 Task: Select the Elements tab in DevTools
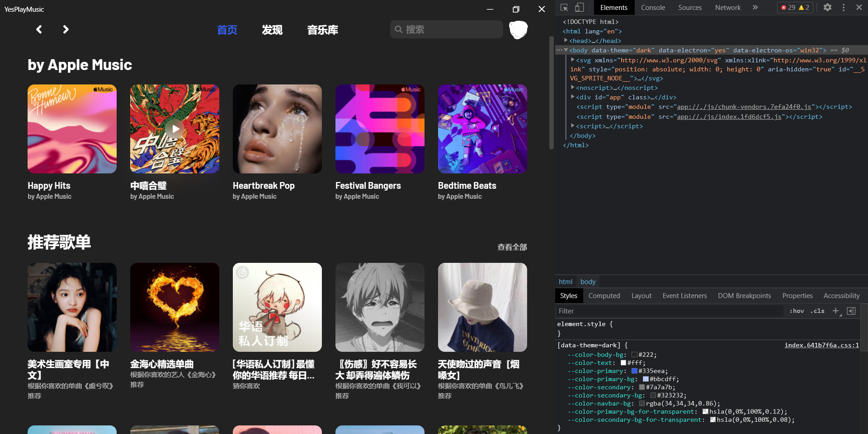(x=614, y=8)
